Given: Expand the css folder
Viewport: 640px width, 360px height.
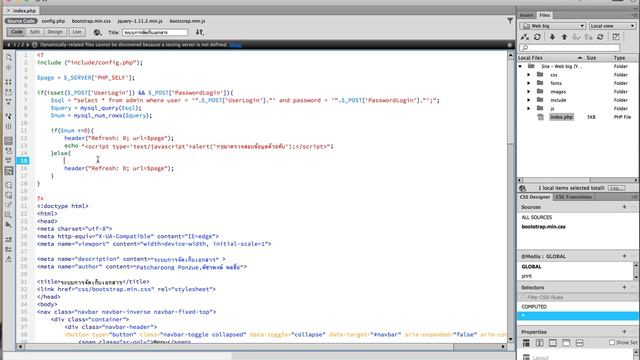Looking at the screenshot, I should coord(529,75).
